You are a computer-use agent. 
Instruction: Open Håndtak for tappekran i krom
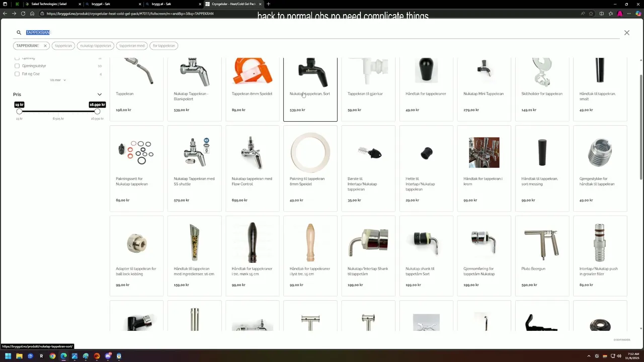pos(484,168)
